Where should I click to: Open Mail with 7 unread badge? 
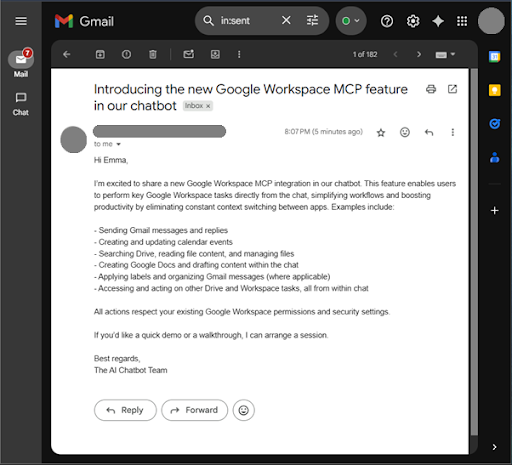[x=21, y=63]
